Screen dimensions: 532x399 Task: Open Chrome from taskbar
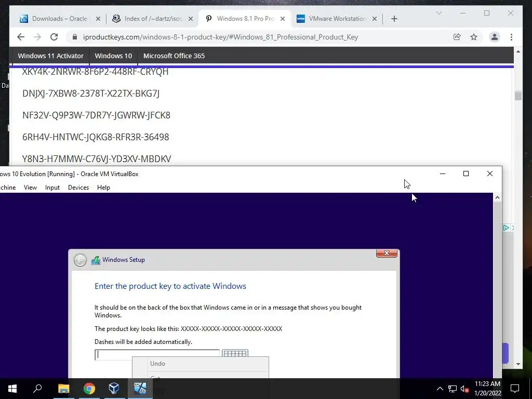89,389
